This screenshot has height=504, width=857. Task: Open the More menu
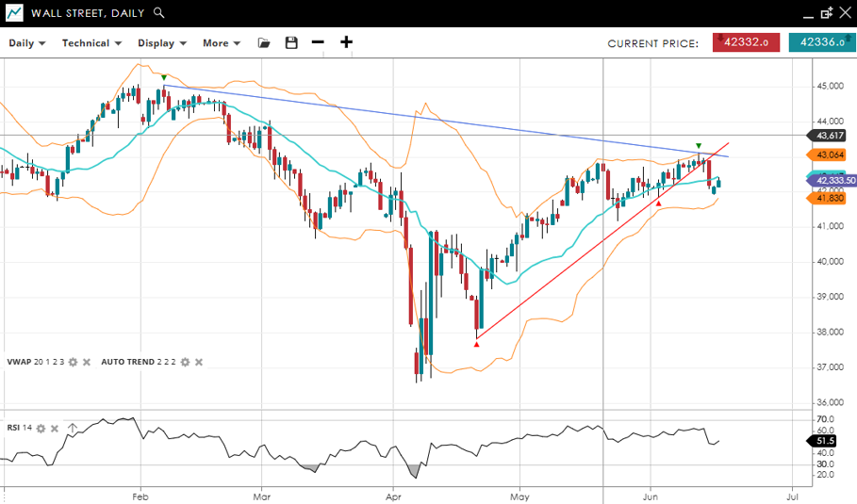point(222,43)
